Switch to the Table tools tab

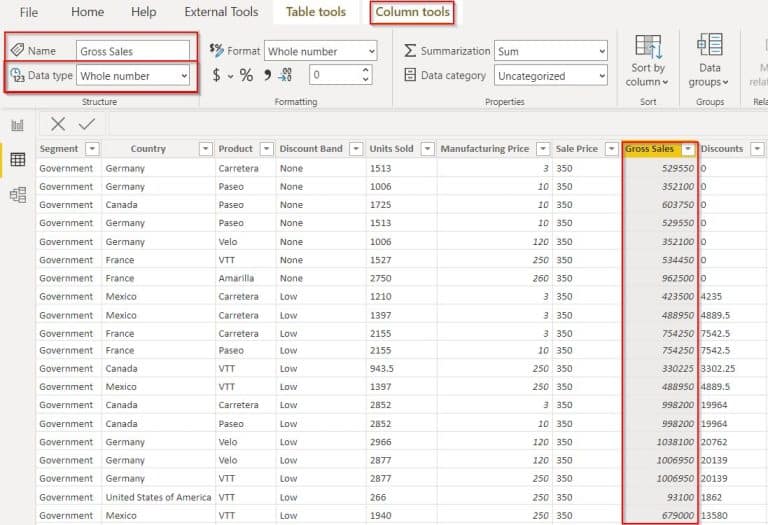pos(316,11)
